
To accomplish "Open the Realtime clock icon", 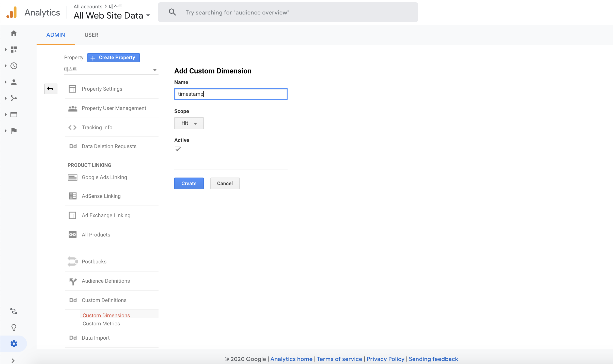I will 14,66.
